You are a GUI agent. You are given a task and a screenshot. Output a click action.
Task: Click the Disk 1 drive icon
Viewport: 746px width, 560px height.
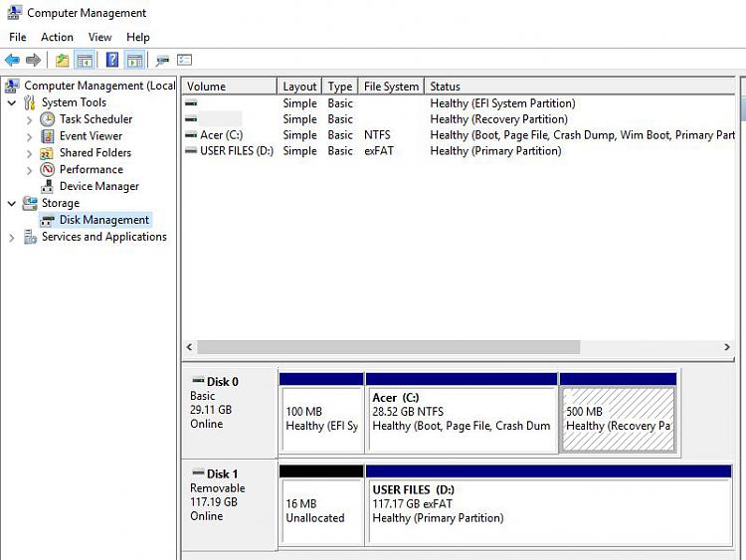(198, 472)
